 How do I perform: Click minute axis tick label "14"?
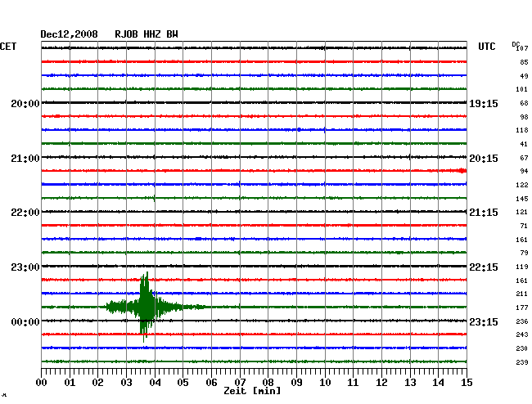pyautogui.click(x=438, y=383)
